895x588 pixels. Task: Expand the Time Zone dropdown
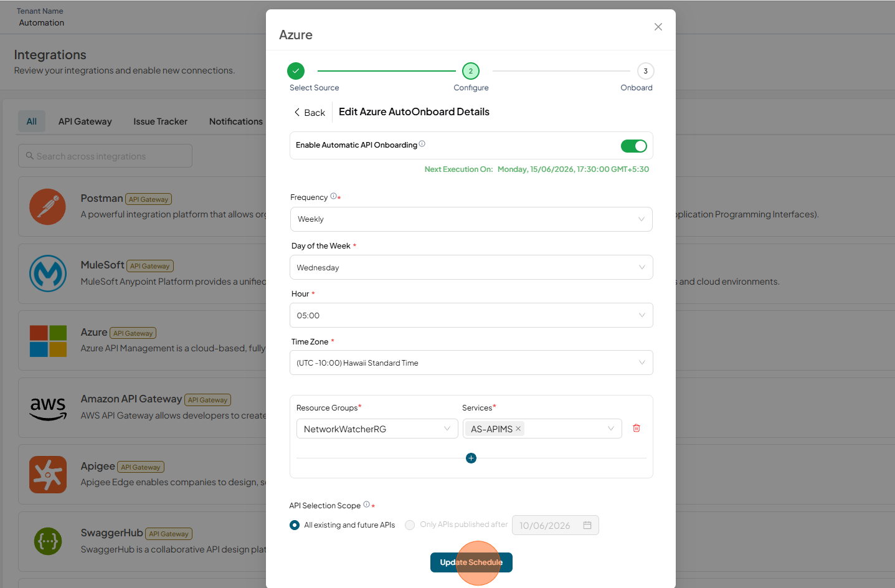tap(471, 363)
